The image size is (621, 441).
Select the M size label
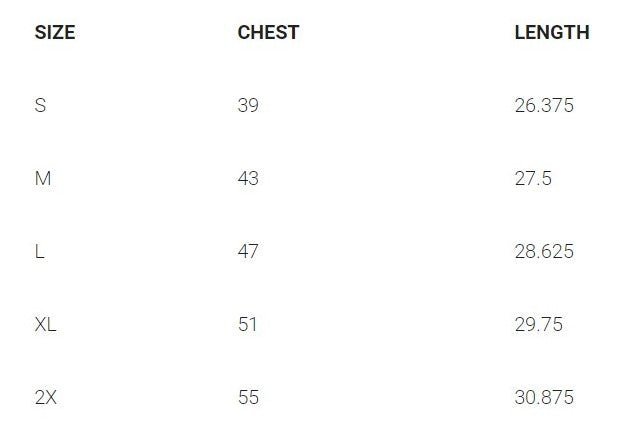tap(42, 178)
